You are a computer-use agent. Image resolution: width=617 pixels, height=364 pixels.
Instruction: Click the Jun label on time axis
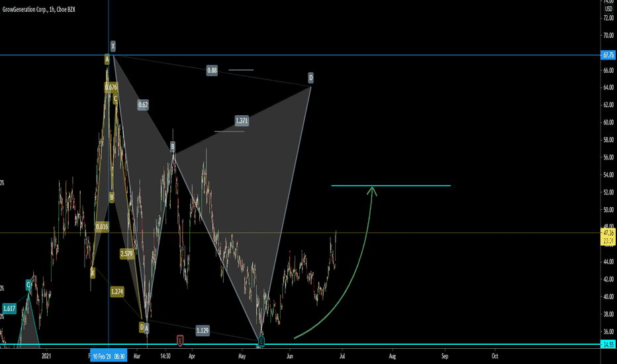pos(289,356)
